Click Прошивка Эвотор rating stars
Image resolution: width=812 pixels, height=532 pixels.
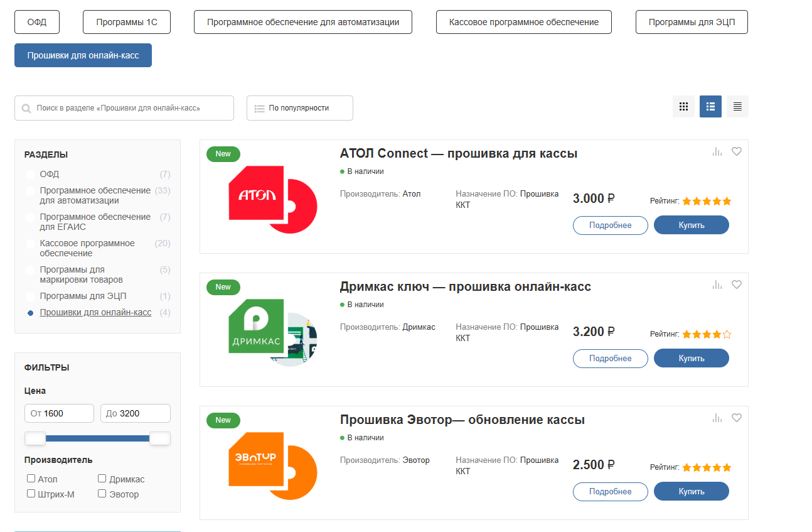tap(707, 468)
